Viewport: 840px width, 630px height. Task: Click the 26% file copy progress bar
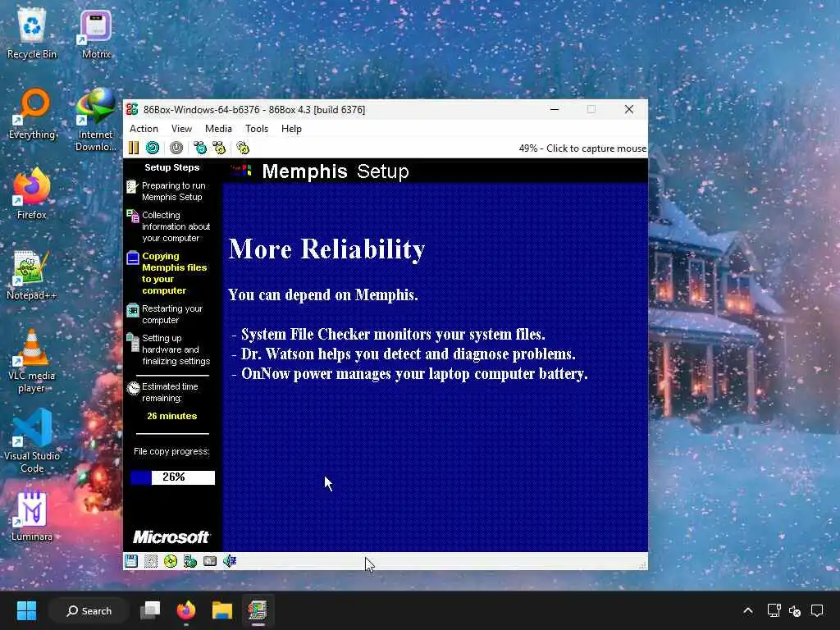pos(172,477)
